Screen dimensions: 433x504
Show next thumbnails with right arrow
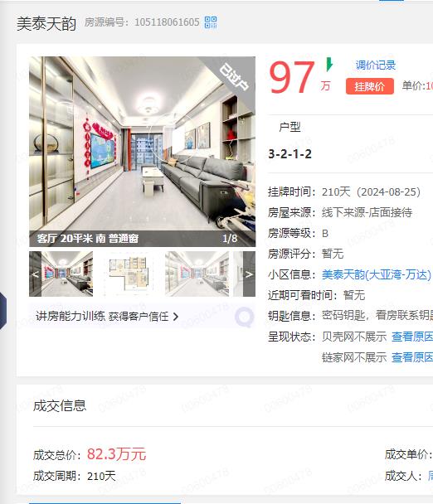pyautogui.click(x=249, y=274)
